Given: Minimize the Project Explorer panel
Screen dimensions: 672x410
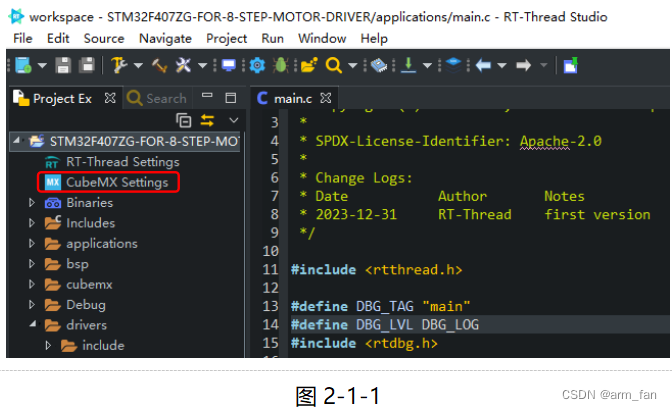Looking at the screenshot, I should [207, 96].
